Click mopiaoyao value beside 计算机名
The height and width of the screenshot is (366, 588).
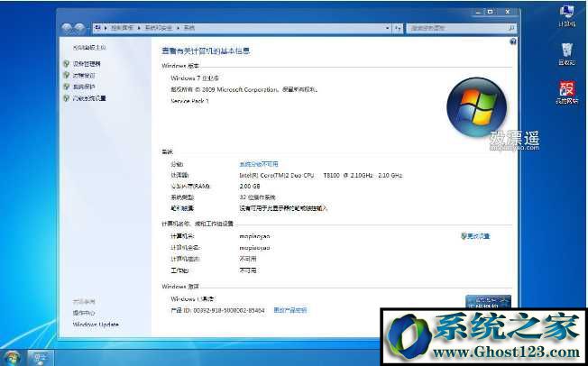(x=254, y=236)
